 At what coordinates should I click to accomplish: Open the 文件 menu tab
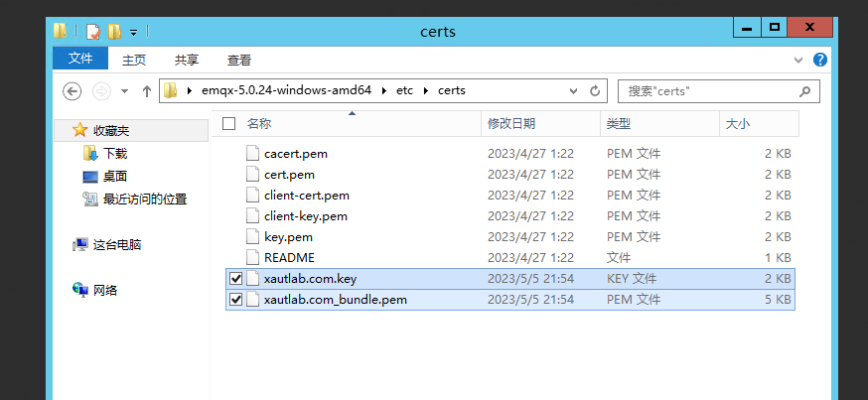click(x=80, y=60)
